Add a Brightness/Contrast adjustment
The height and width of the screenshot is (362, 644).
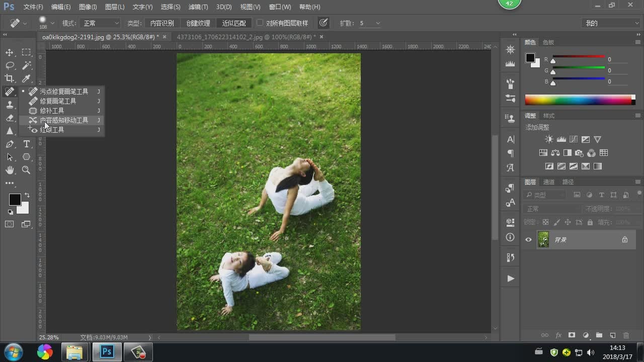[549, 140]
